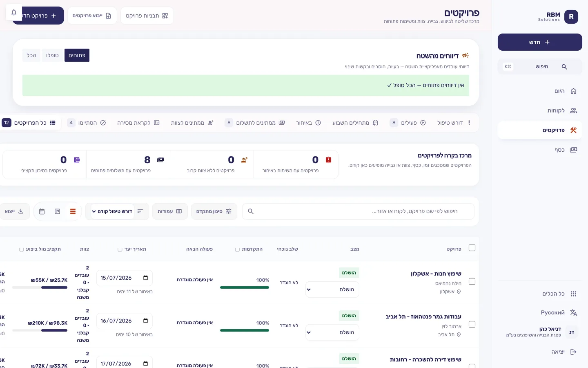Screen dimensions: 588x368
Task: Select the ממתינים לצוות filter tab
Action: click(192, 123)
